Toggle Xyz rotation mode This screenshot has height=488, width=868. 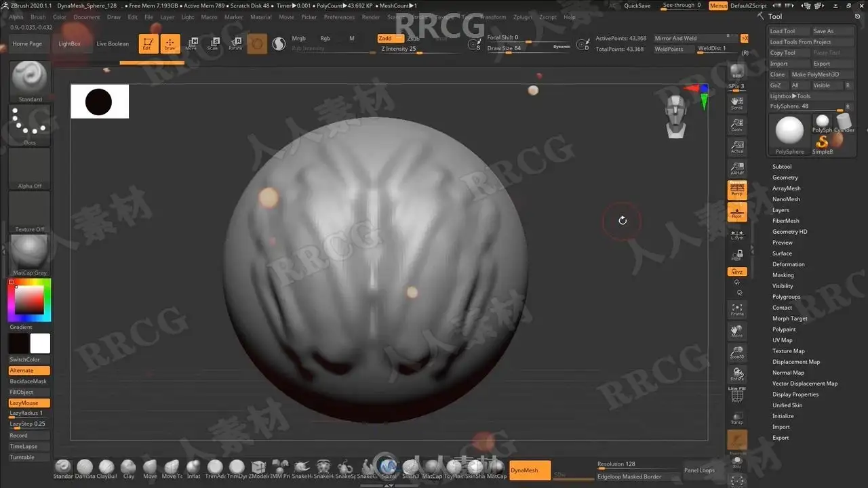pyautogui.click(x=737, y=272)
